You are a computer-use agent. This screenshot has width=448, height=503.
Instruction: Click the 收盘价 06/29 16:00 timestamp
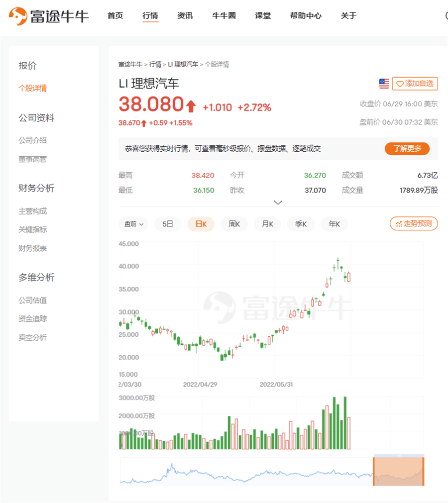(399, 104)
